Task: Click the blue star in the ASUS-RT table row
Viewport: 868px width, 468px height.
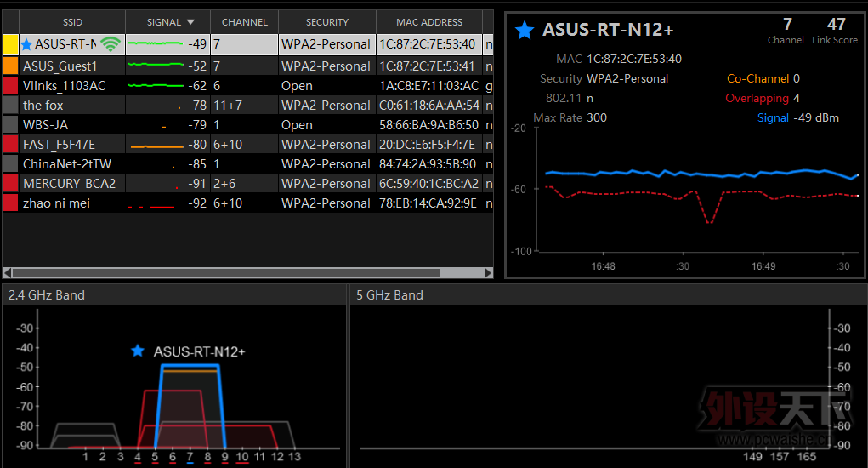Action: [x=26, y=43]
